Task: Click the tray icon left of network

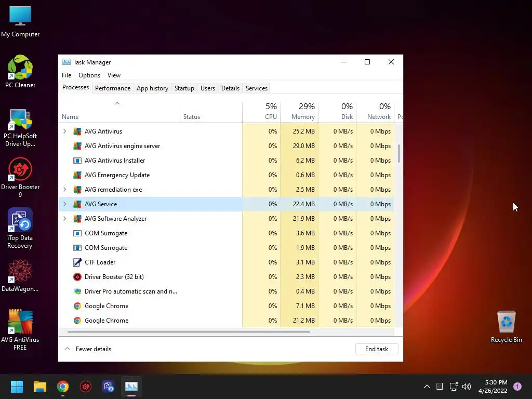Action: [x=440, y=387]
